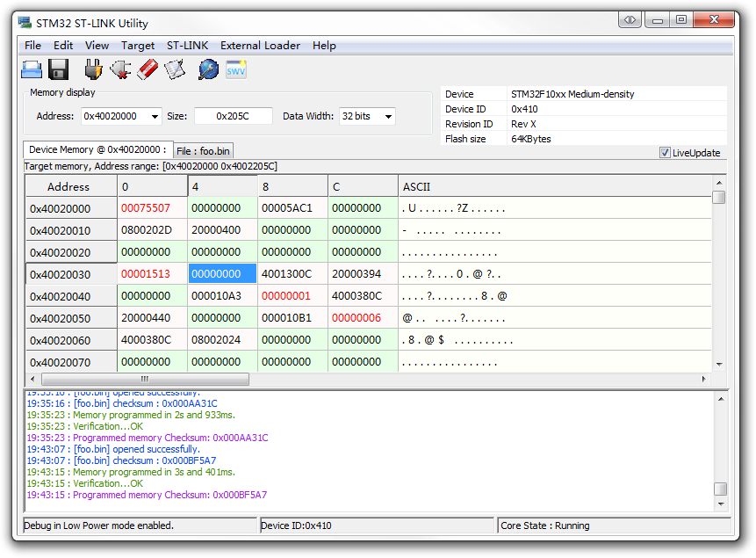Open the Address combo box dropdown arrow
This screenshot has height=558, width=756.
click(x=155, y=116)
